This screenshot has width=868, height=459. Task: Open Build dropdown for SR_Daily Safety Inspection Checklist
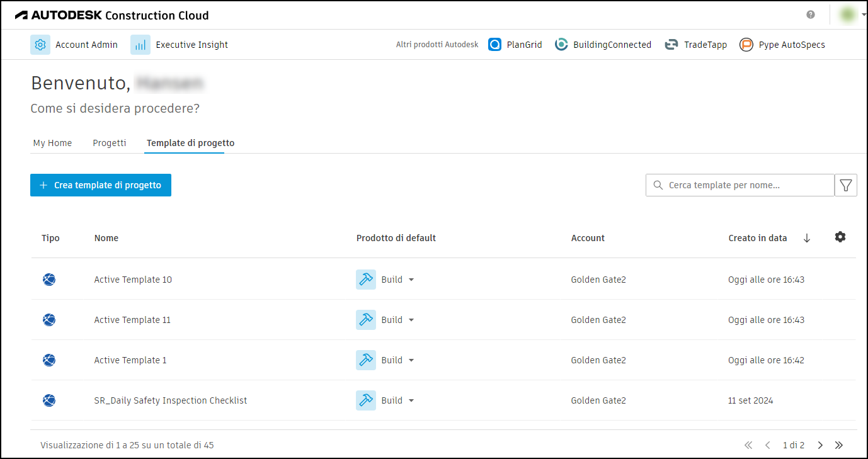411,400
